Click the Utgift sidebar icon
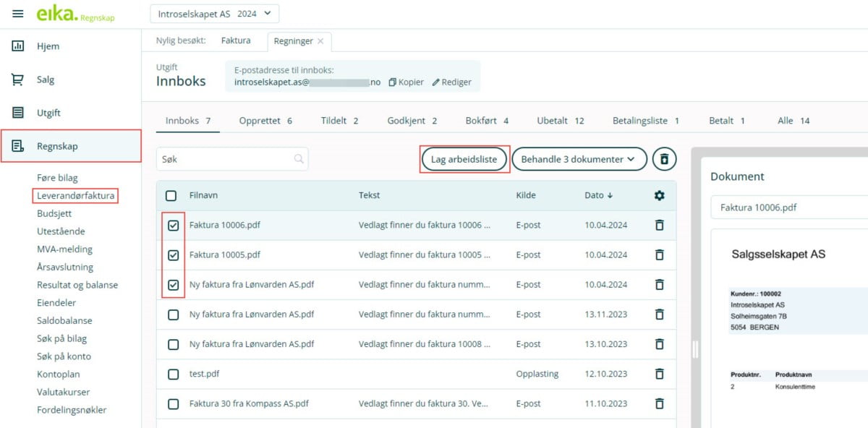The image size is (868, 428). [18, 113]
